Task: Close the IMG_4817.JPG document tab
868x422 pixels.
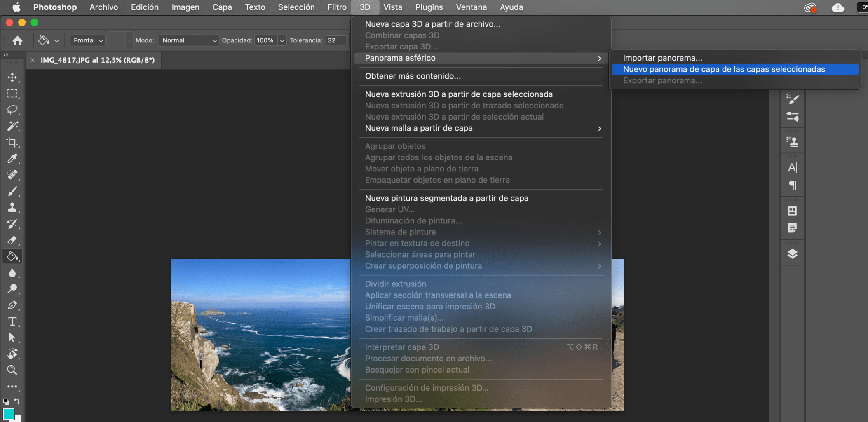Action: (33, 60)
